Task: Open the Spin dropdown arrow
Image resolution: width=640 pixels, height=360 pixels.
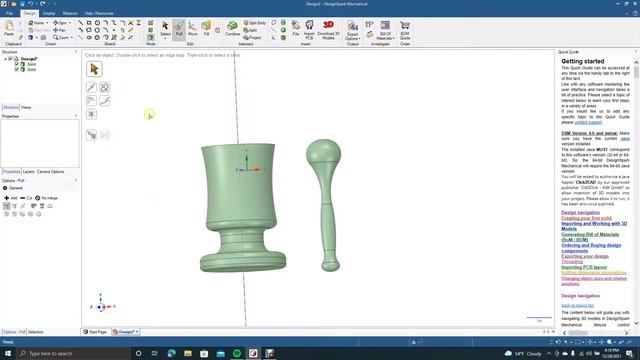Action: [69, 23]
